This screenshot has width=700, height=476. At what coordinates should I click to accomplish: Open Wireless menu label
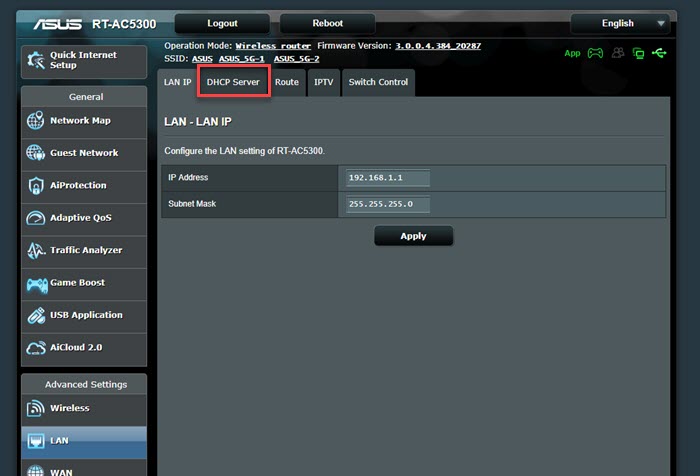pos(70,408)
